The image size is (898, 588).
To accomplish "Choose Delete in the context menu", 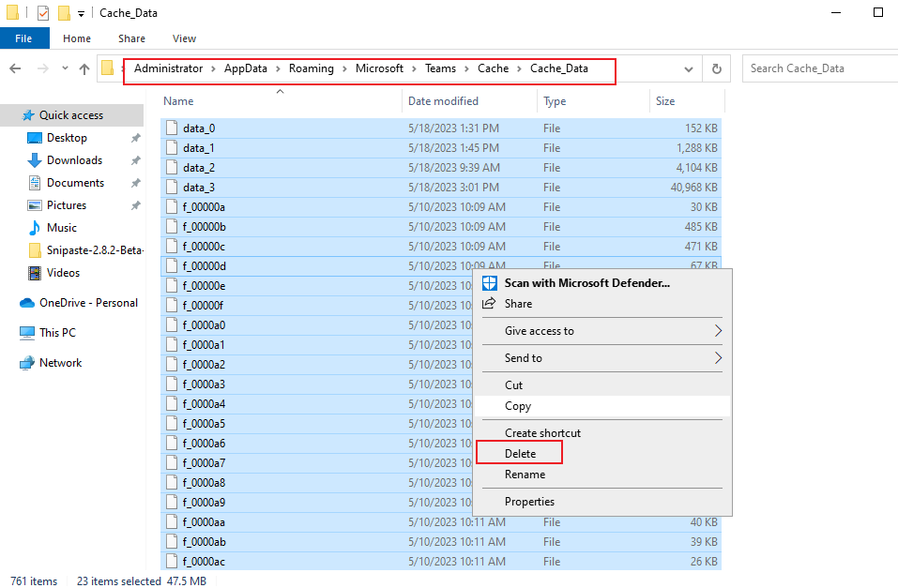I will pyautogui.click(x=602, y=454).
